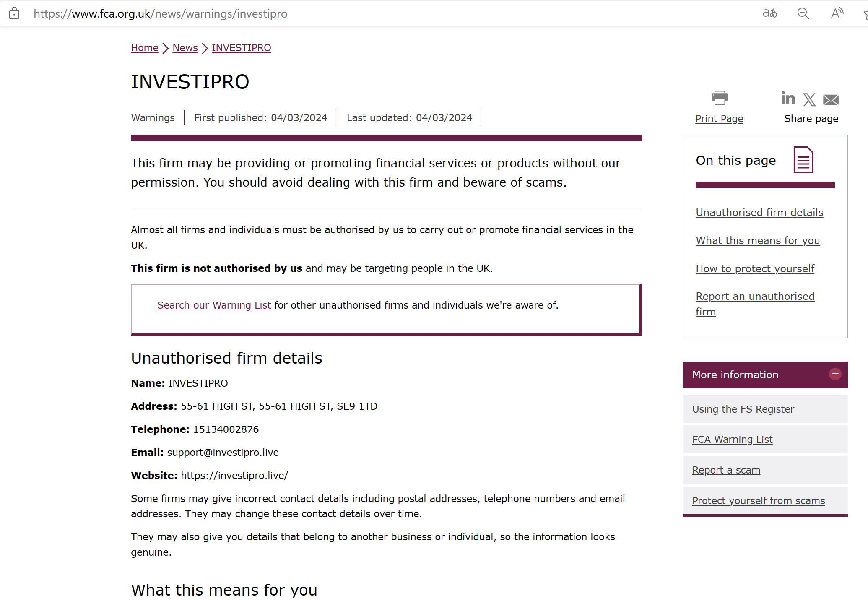Click the read aloud icon
868x601 pixels.
[x=837, y=13]
